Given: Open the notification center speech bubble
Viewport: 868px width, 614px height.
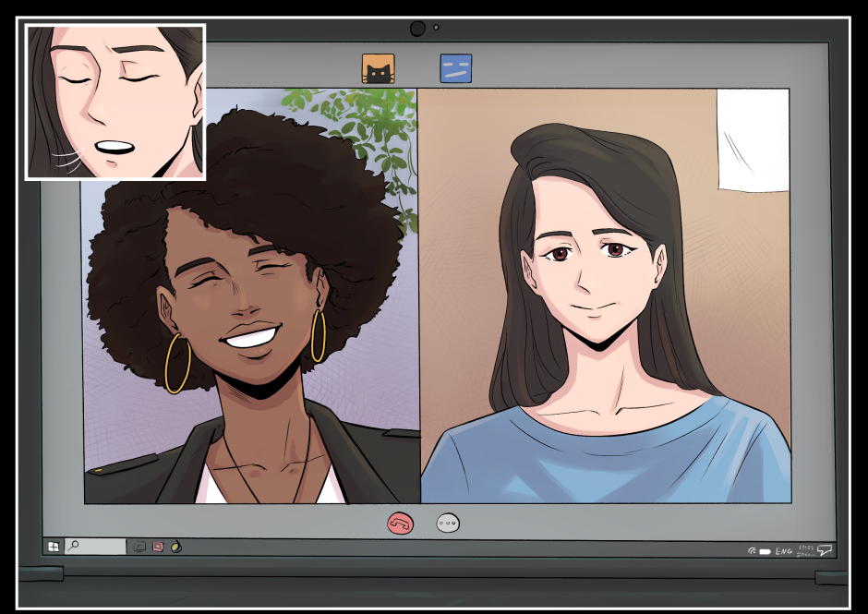Looking at the screenshot, I should coord(825,550).
